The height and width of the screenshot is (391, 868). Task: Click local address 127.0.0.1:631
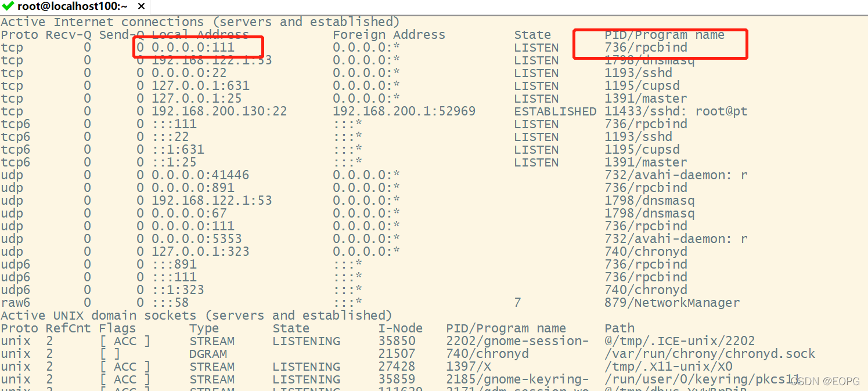201,86
